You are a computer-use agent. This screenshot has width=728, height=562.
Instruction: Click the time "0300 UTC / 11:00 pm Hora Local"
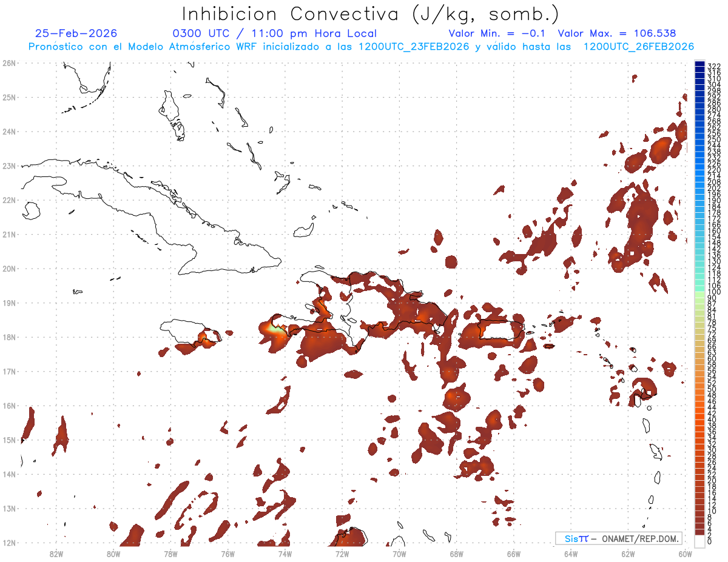[274, 34]
